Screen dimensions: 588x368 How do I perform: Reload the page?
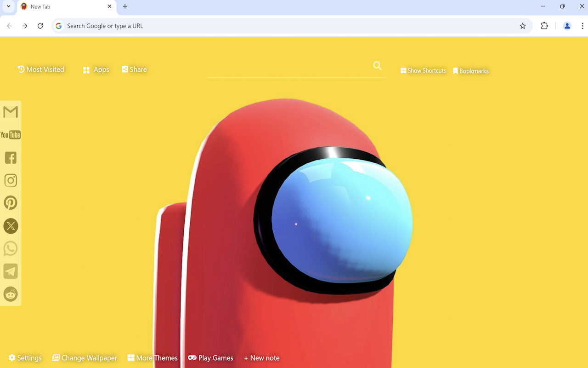coord(40,26)
